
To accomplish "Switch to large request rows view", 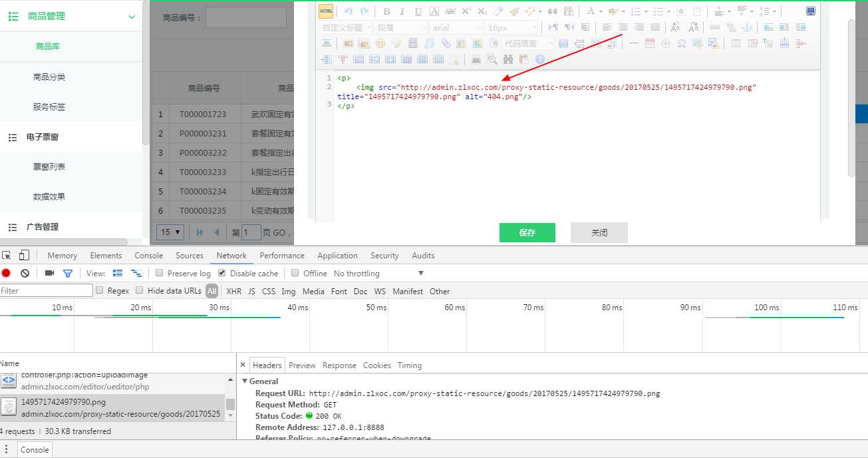I will tap(118, 273).
